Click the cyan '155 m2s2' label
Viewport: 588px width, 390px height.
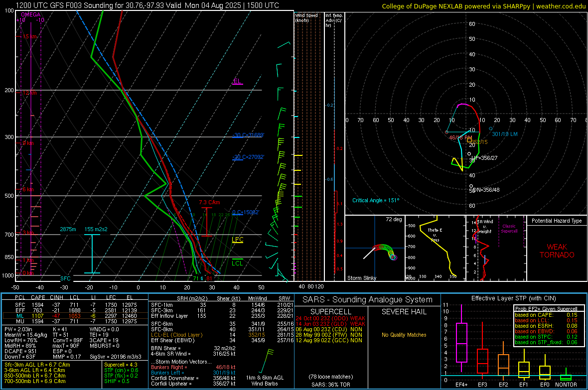[x=96, y=229]
